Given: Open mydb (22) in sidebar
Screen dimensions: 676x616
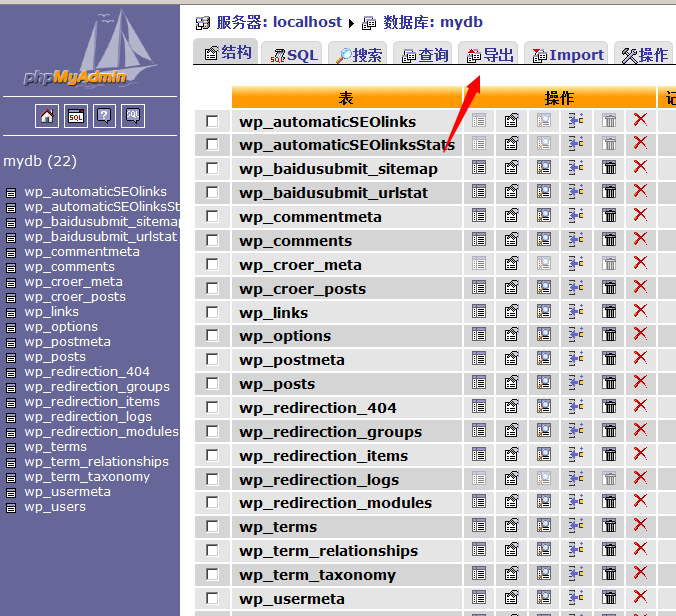Looking at the screenshot, I should 40,161.
